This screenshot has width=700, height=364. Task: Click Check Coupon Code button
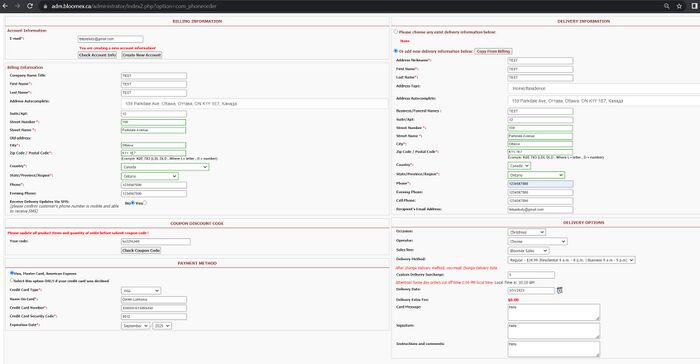tap(141, 251)
